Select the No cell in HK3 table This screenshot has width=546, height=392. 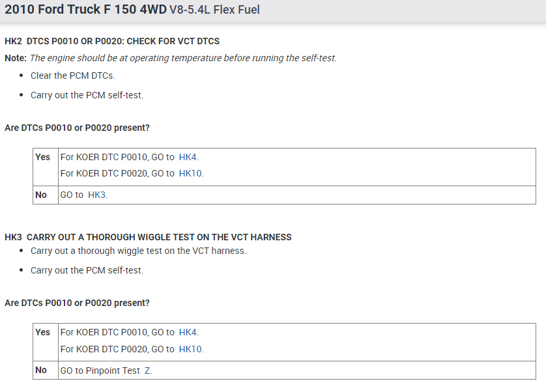tap(41, 370)
